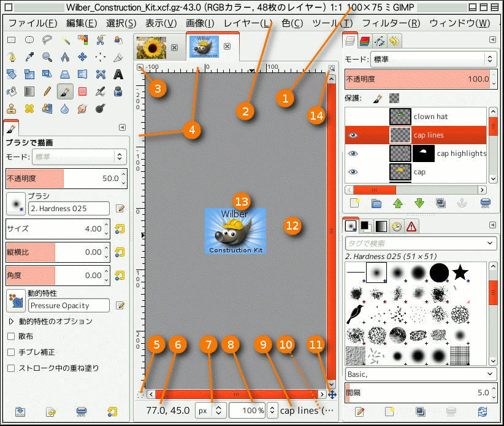This screenshot has width=504, height=426.
Task: Activate the Zoom magnifier tool
Action: tap(47, 57)
